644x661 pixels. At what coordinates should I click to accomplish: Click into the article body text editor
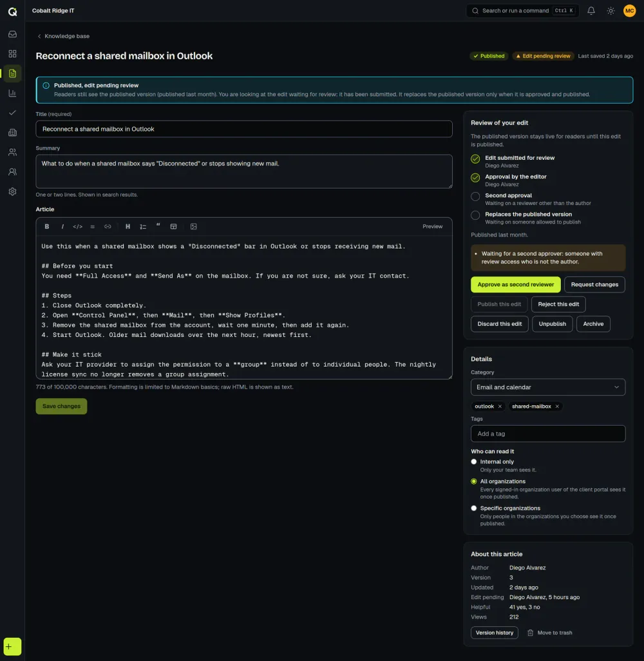pos(244,308)
